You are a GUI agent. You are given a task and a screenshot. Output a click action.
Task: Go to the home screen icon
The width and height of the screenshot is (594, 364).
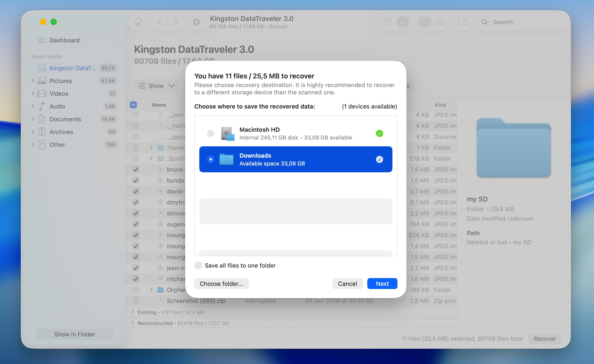pyautogui.click(x=138, y=22)
